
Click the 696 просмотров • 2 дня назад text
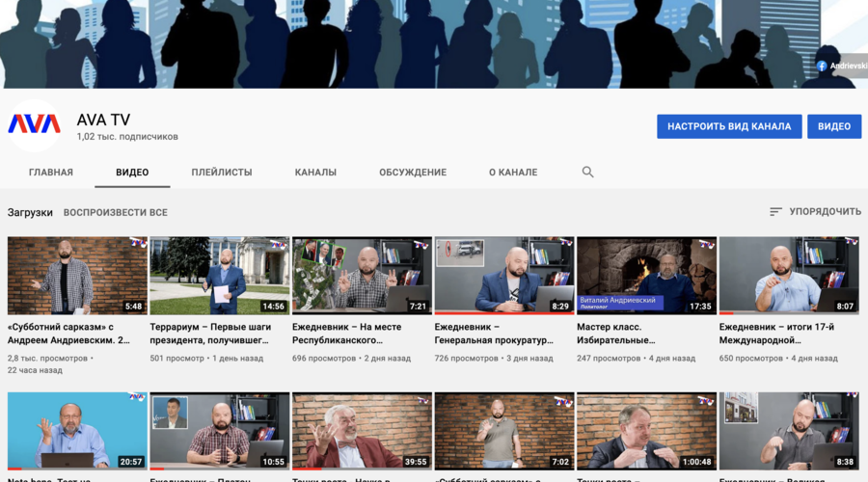pos(351,358)
